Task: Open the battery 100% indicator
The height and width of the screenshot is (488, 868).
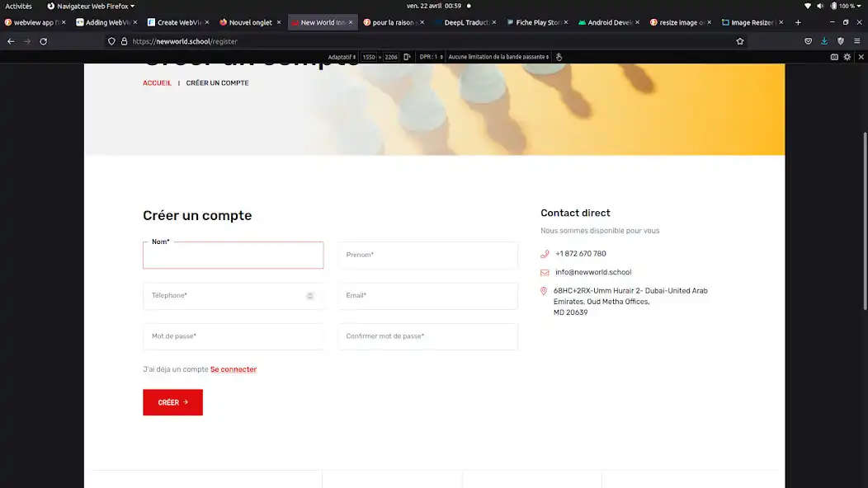Action: coord(845,6)
